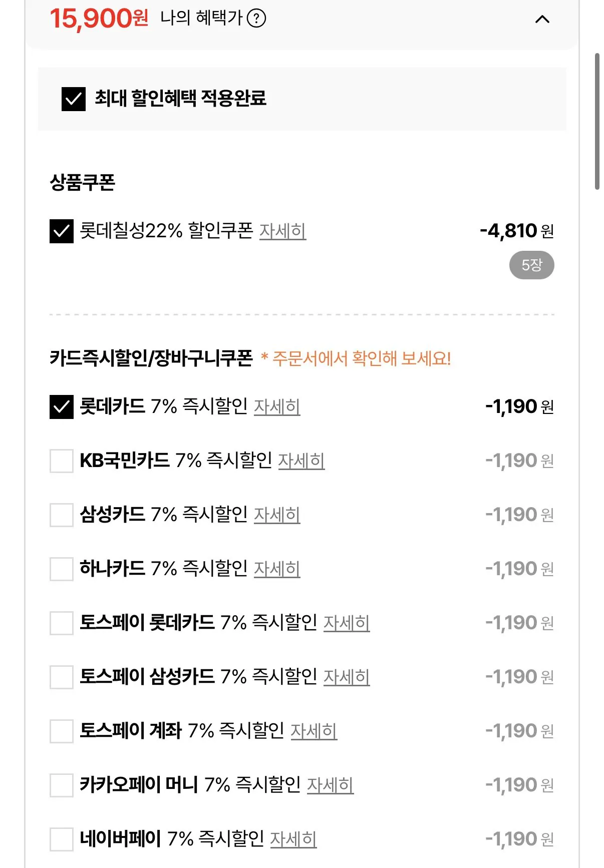Open 자세히 link for KB국민카드 discount
Image resolution: width=604 pixels, height=868 pixels.
click(x=301, y=461)
